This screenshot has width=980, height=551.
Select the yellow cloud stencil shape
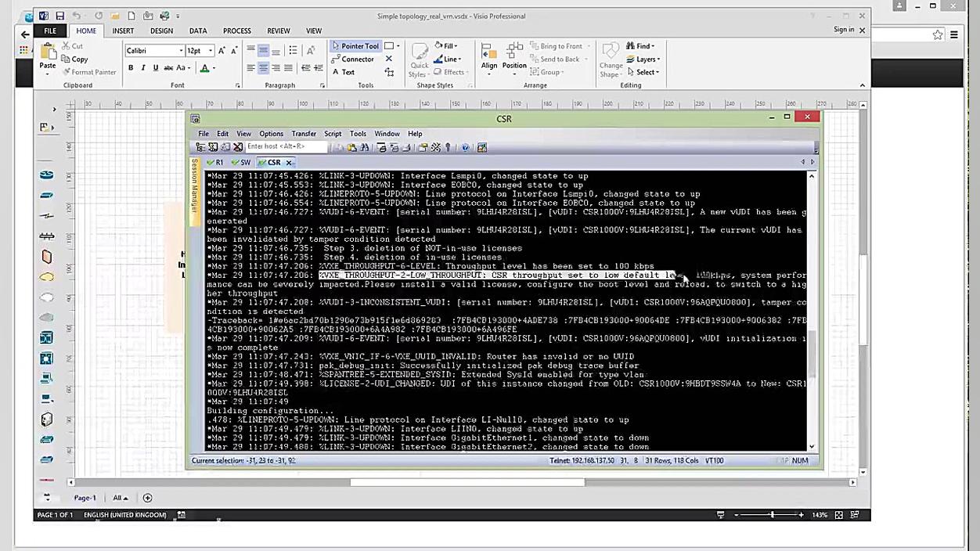[46, 277]
